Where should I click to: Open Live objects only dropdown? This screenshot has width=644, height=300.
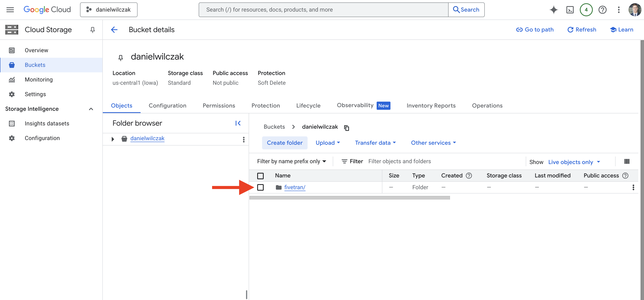[x=574, y=162]
